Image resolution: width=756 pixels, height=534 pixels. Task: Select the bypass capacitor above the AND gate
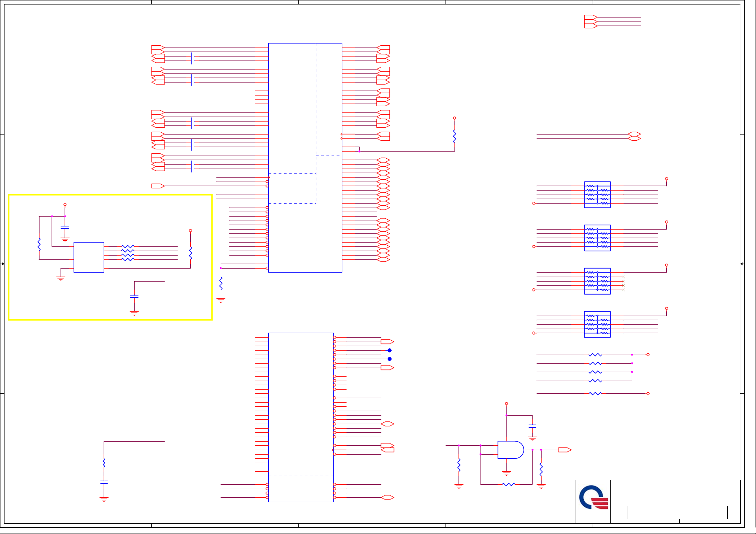pos(532,425)
